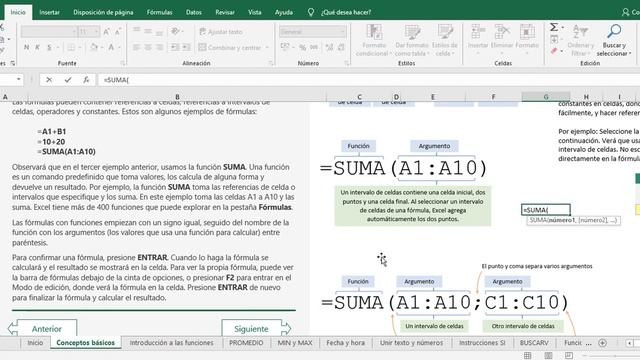Expand the AutoSum dropdown arrow

[x=562, y=27]
